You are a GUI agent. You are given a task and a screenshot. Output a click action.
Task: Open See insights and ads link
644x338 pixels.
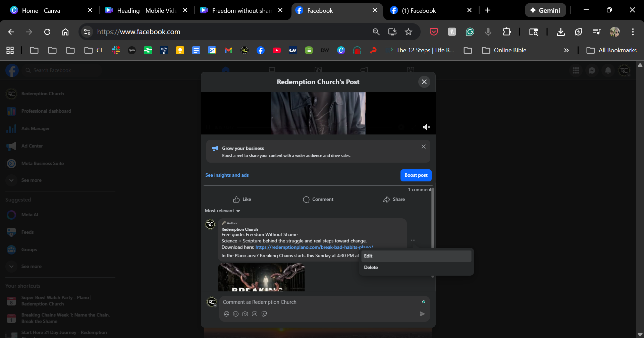(x=227, y=175)
